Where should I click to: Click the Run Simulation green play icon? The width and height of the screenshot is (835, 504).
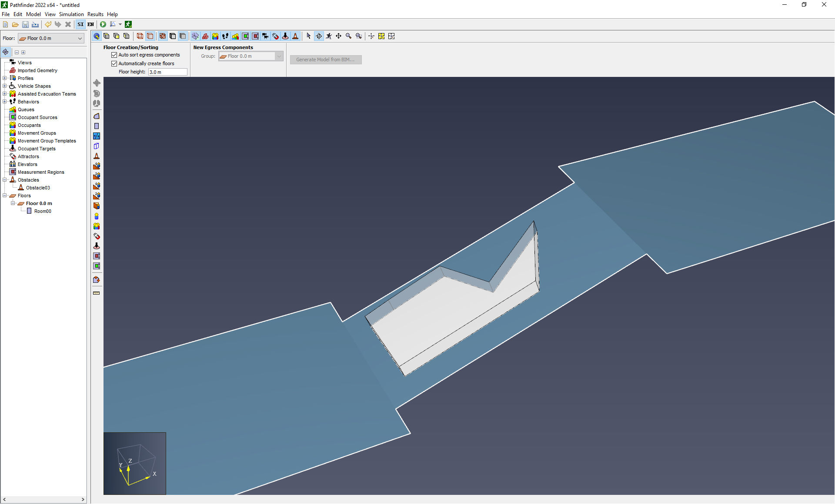click(x=103, y=24)
